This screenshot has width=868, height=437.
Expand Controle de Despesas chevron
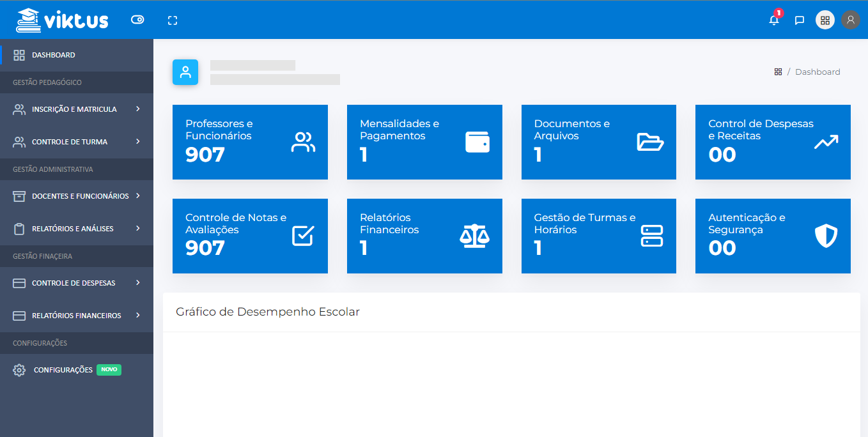138,283
